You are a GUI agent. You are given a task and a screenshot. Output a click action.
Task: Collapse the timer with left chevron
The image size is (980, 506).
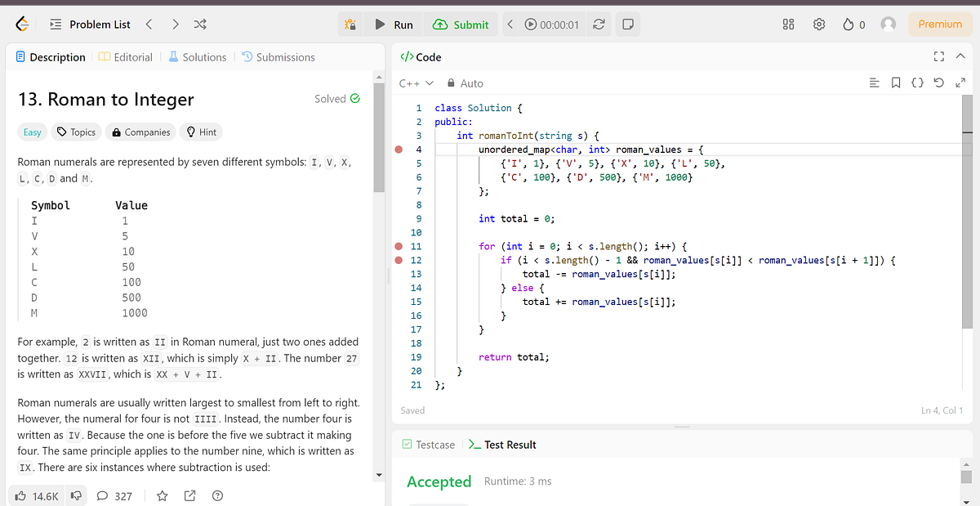(510, 25)
